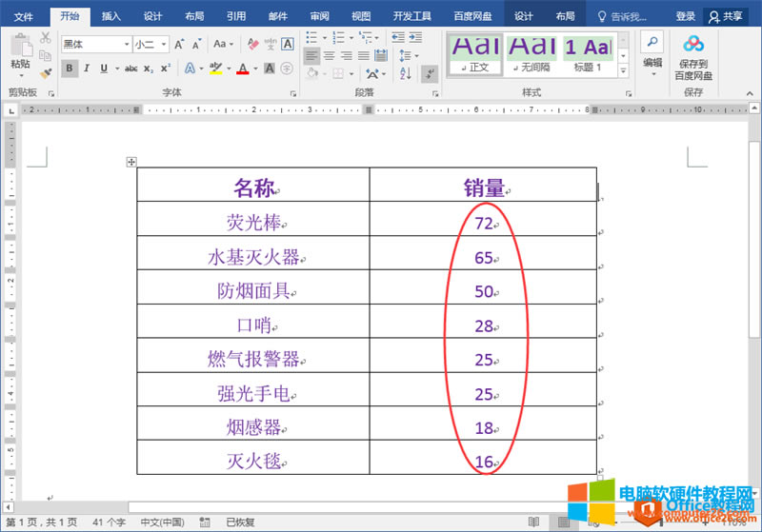Screen dimensions: 762x532
Task: Align text to the left
Action: (x=311, y=56)
